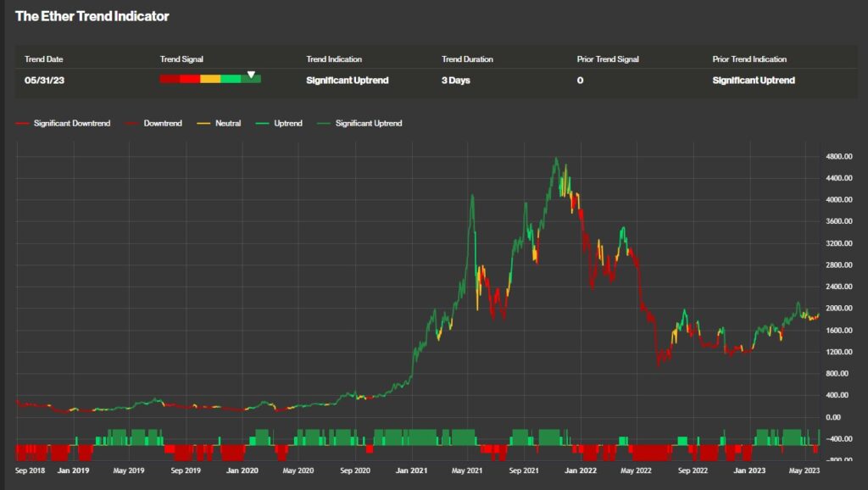Click the 1200.00 price axis label

(838, 352)
